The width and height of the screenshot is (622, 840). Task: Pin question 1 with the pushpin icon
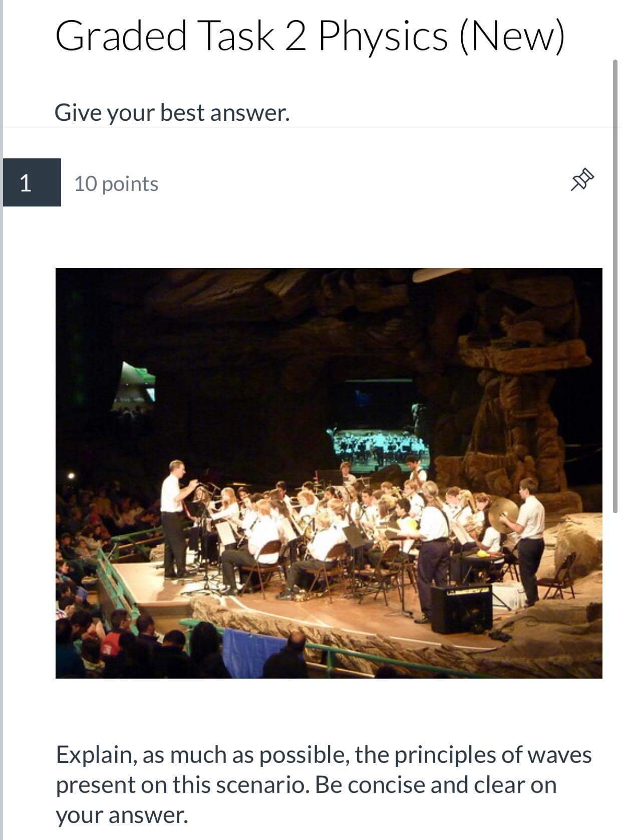(x=582, y=180)
